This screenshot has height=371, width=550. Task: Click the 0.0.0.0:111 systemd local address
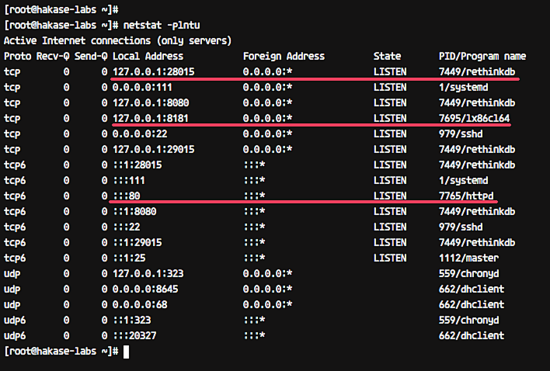coord(142,87)
